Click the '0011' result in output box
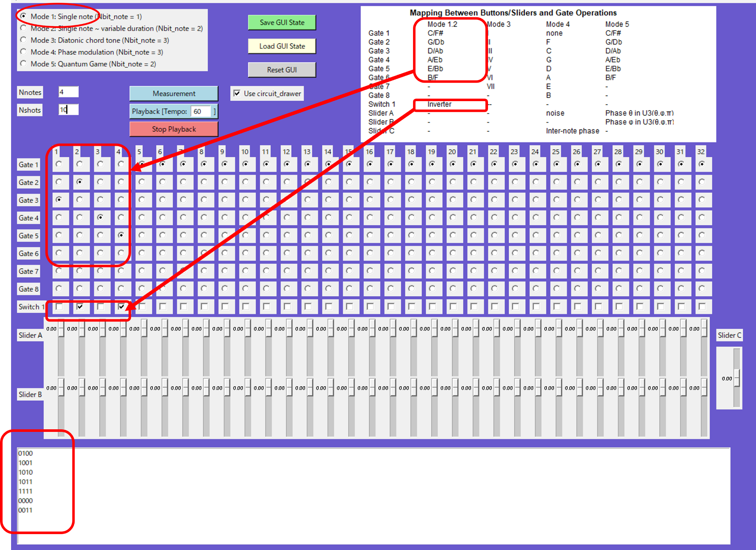 point(25,510)
